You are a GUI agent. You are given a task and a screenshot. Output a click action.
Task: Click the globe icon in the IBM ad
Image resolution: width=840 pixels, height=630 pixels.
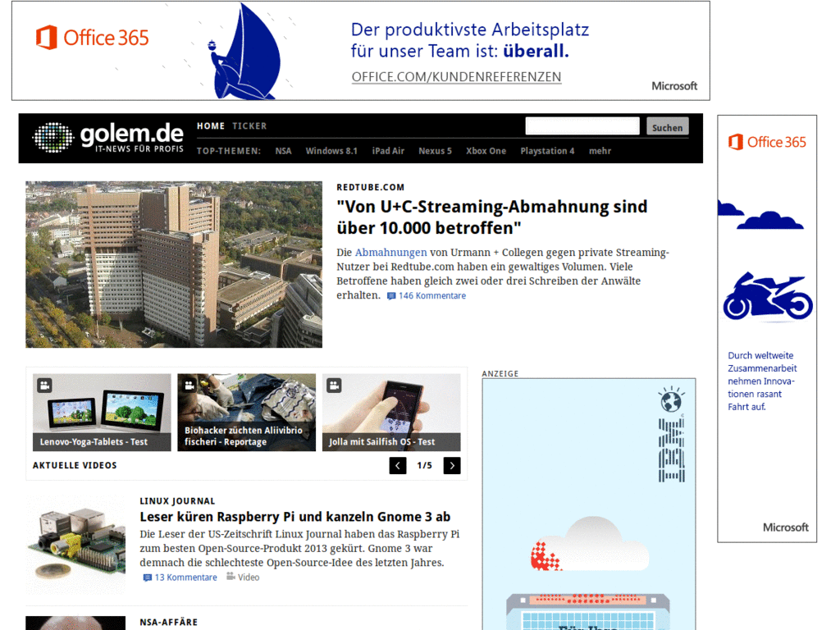[x=671, y=399]
